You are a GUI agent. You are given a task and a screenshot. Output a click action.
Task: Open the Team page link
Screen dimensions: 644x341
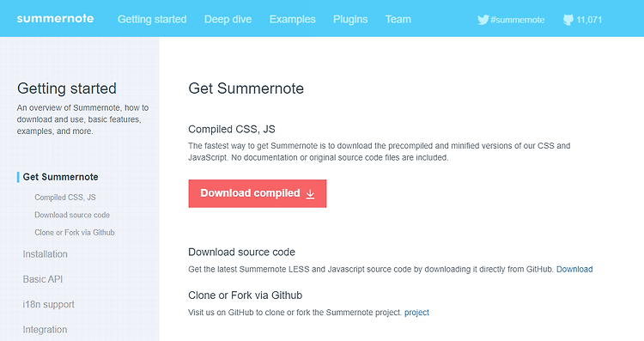[x=398, y=19]
